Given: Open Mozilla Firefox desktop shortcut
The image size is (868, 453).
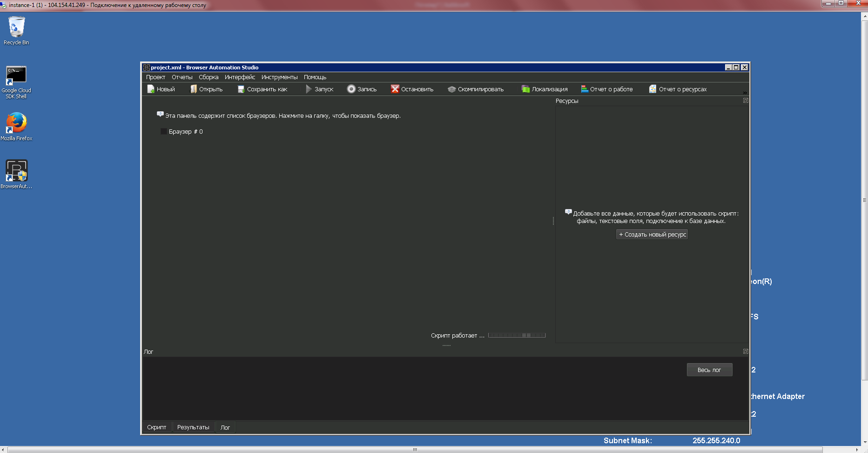Looking at the screenshot, I should 16,124.
